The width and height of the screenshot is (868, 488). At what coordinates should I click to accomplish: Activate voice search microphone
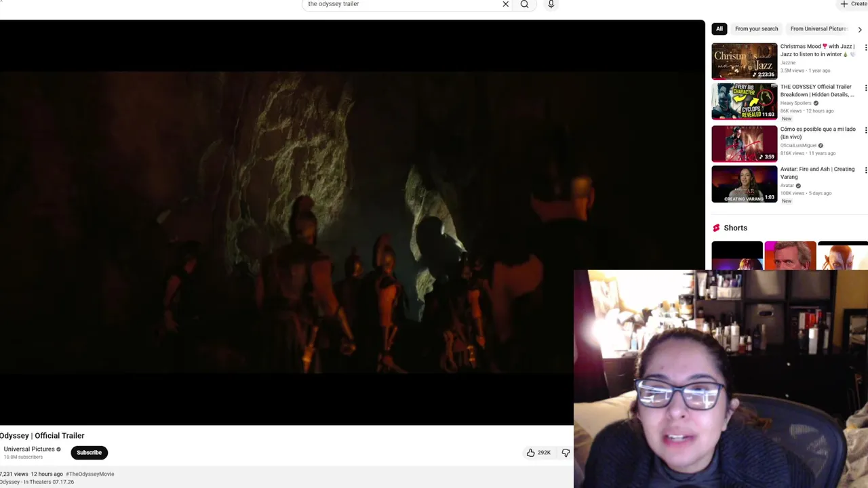click(551, 4)
